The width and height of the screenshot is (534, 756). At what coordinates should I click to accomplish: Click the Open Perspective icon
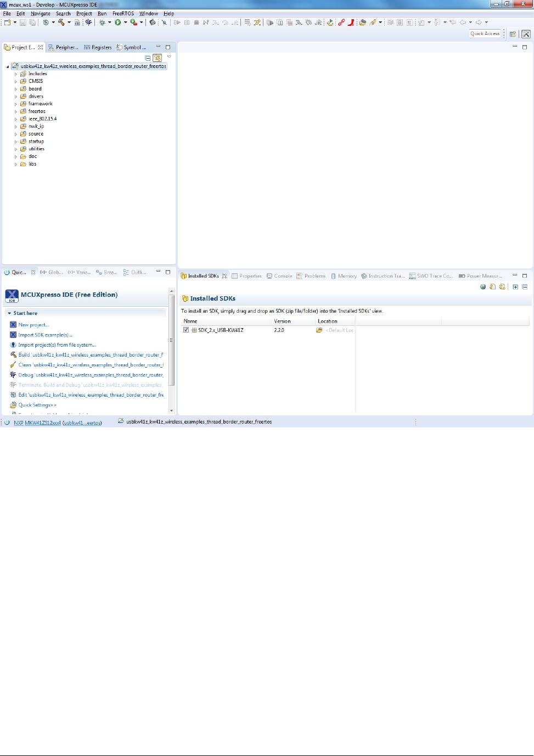513,34
